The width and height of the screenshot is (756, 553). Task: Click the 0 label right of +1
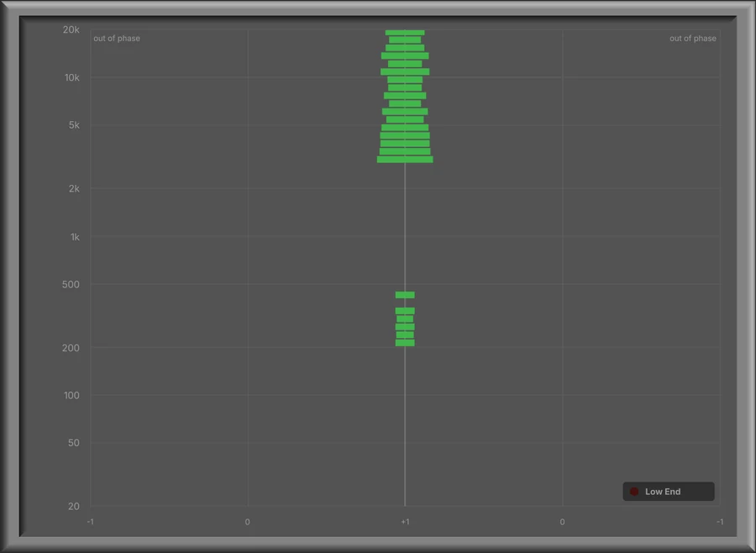(562, 522)
